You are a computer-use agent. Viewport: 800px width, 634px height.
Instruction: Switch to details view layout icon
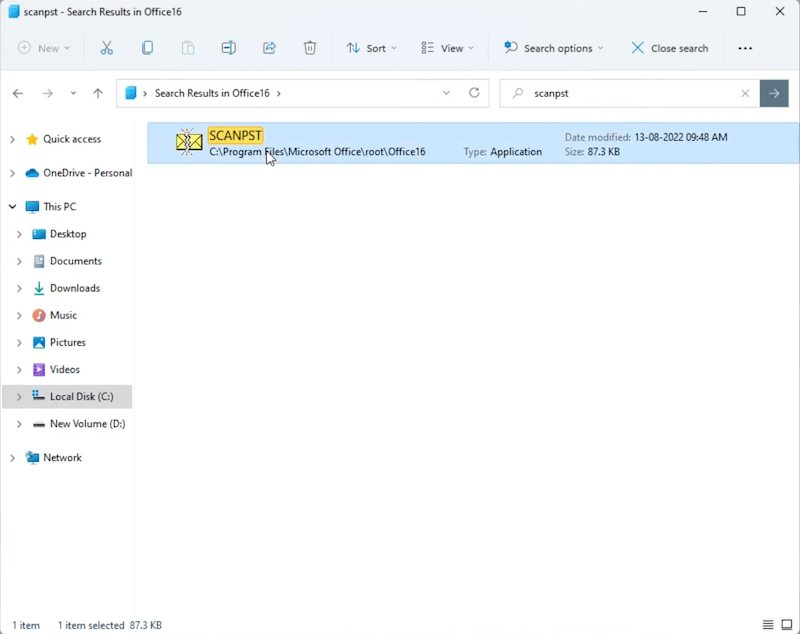click(768, 625)
